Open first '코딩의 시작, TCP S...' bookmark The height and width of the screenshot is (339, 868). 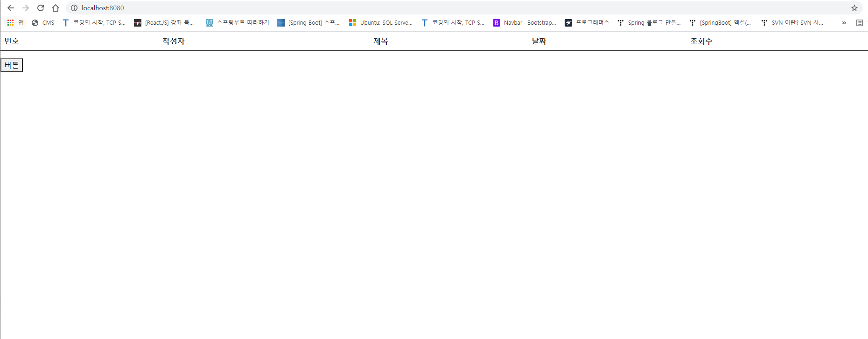[94, 22]
